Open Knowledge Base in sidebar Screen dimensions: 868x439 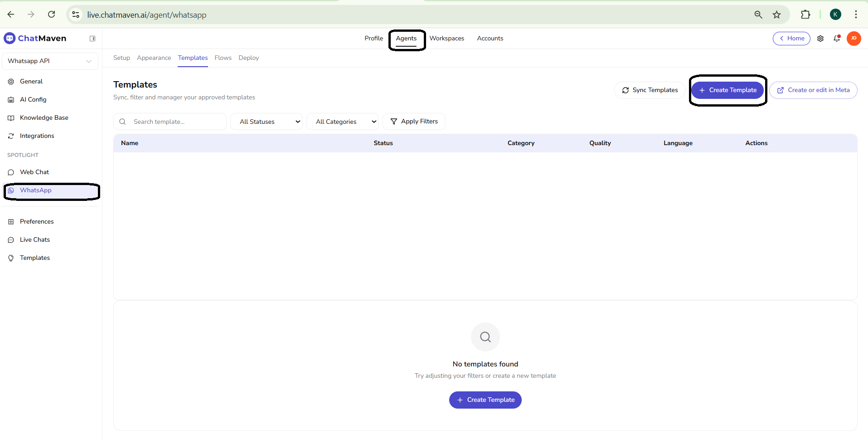(x=44, y=118)
